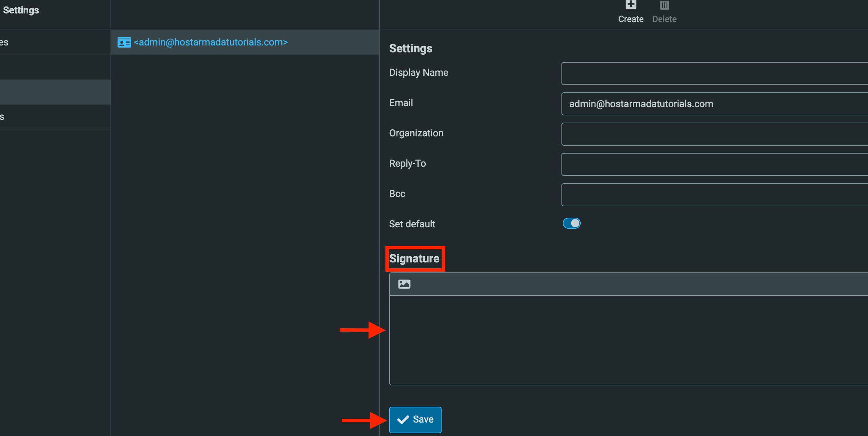Click the Bcc input field
The width and height of the screenshot is (868, 436).
tap(714, 195)
